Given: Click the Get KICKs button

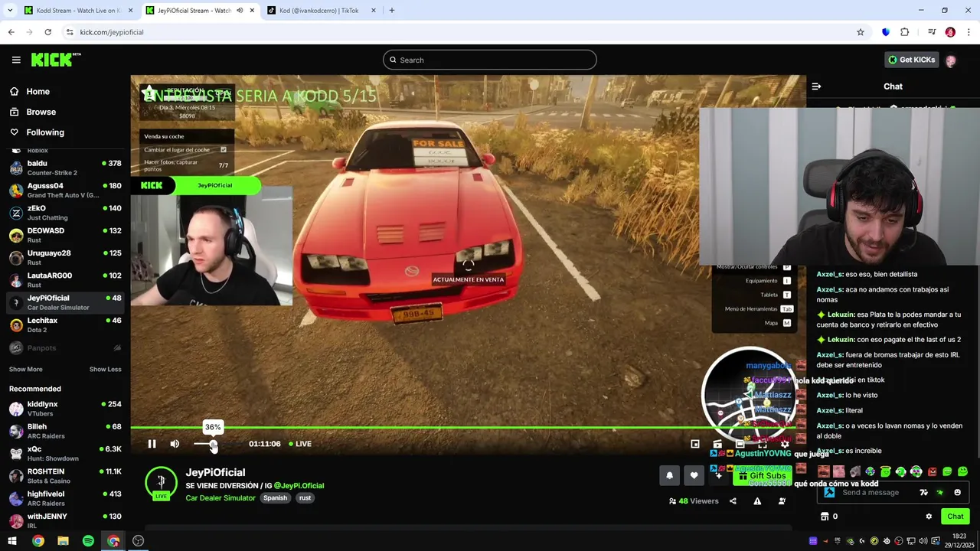Looking at the screenshot, I should 911,60.
